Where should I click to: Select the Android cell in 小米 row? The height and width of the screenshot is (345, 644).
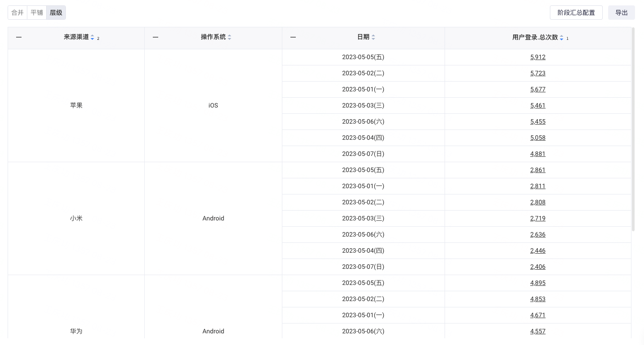213,218
